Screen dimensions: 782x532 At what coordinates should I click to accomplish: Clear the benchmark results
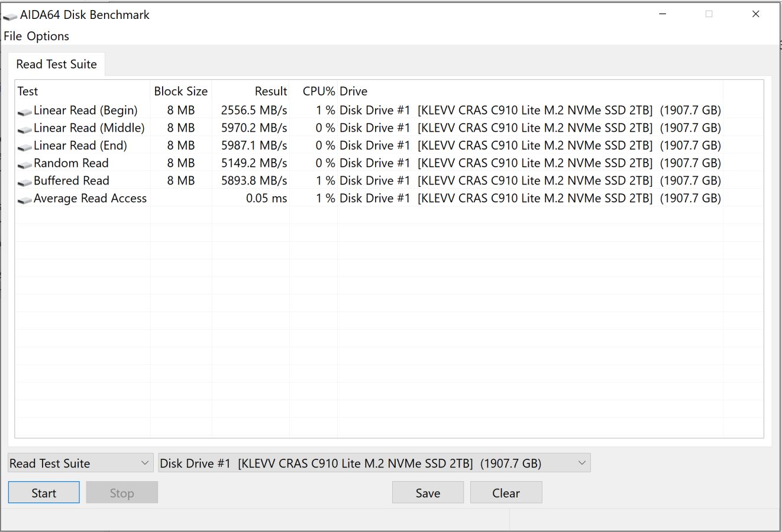(x=506, y=493)
